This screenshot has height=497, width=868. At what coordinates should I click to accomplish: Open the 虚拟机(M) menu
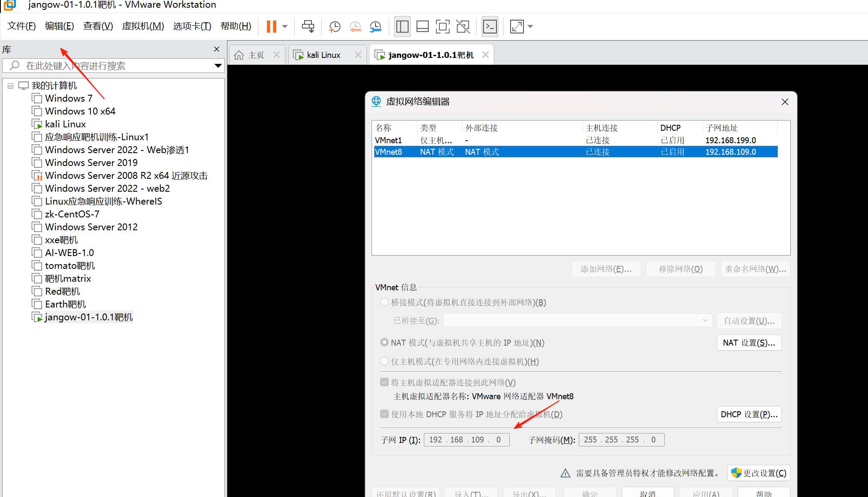coord(143,27)
